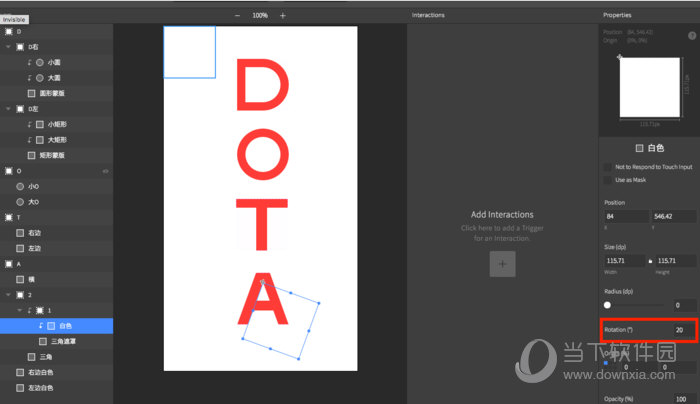Toggle visibility eye of layer O
The width and height of the screenshot is (700, 404).
105,171
